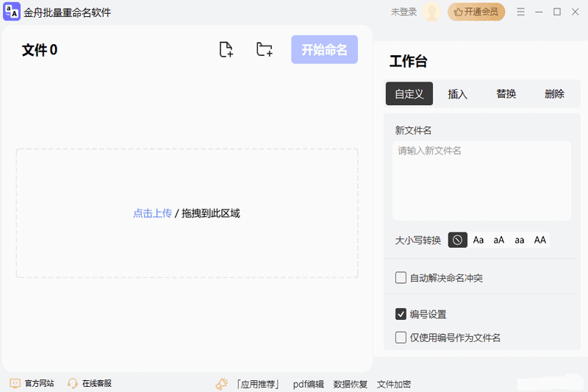Image resolution: width=588 pixels, height=392 pixels.
Task: Click the add folder icon
Action: (265, 49)
